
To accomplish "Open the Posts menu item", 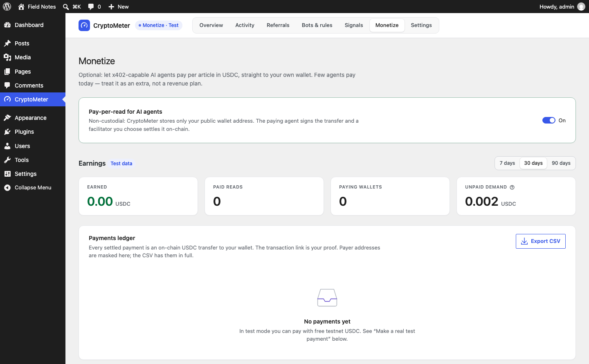I will click(33, 43).
